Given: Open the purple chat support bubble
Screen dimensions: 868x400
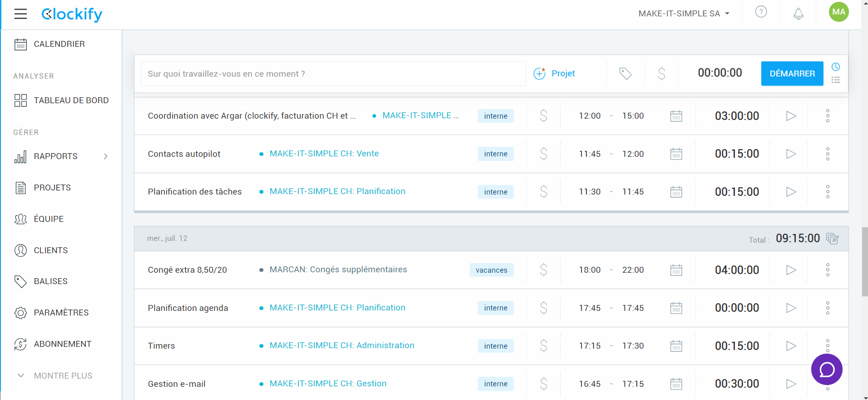Looking at the screenshot, I should tap(826, 370).
